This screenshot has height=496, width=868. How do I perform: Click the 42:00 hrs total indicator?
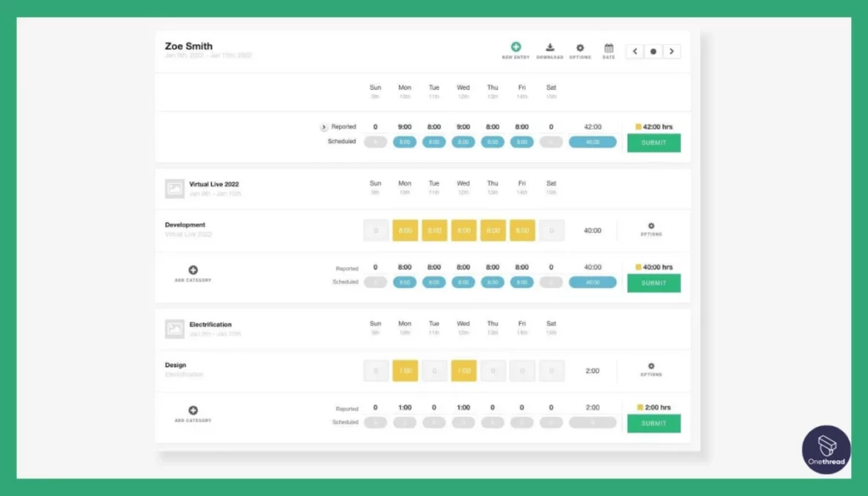(654, 125)
